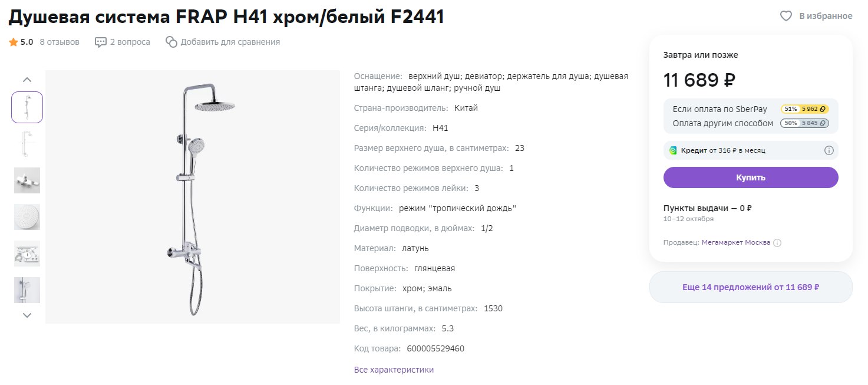The image size is (868, 385).
Task: Open the 8 отзывов reviews link
Action: click(60, 42)
